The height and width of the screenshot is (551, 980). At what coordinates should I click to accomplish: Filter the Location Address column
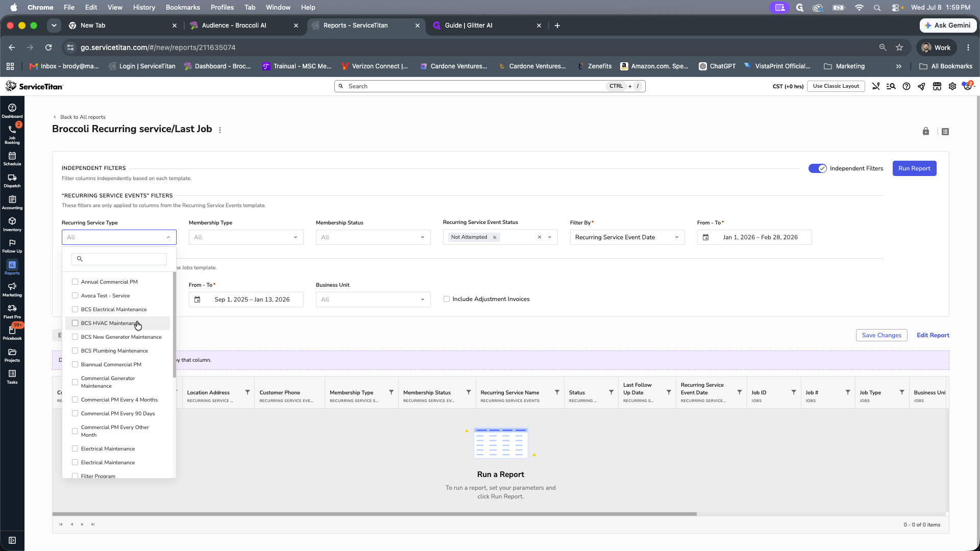click(x=248, y=392)
